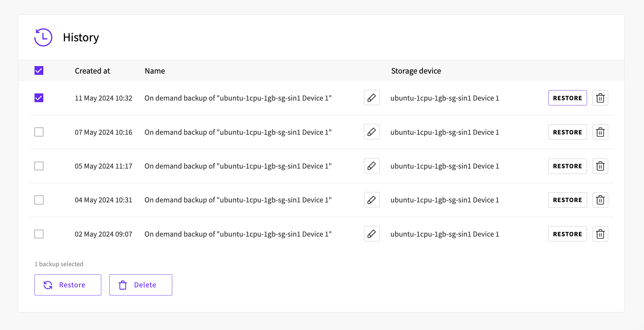Uncheck the 11 May 2024 10:32 backup

[39, 98]
